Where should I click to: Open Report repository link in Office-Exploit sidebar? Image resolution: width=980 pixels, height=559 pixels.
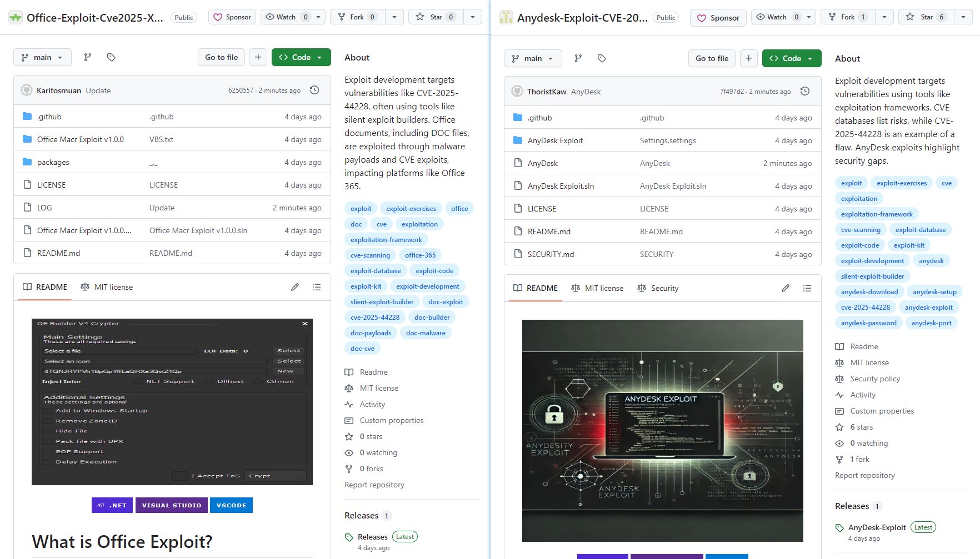point(374,485)
